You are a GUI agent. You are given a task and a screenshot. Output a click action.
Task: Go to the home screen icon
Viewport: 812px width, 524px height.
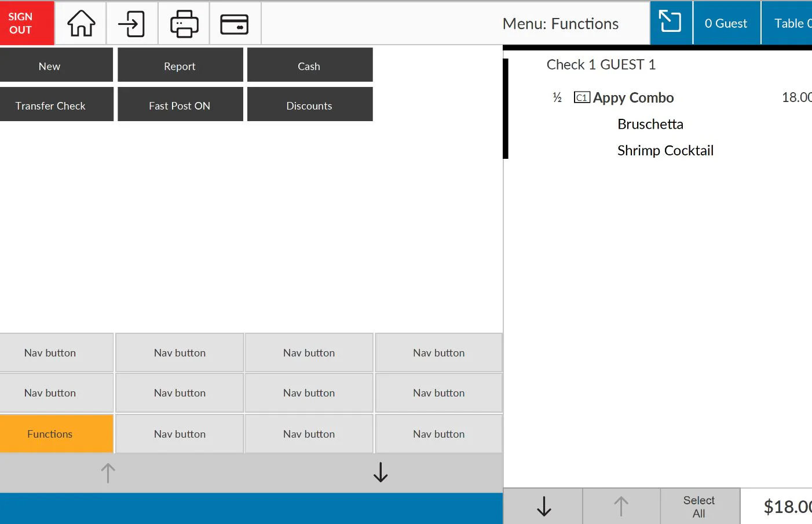pyautogui.click(x=81, y=24)
